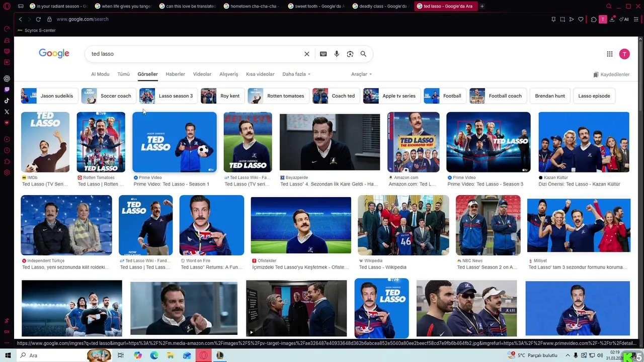Expand the Daha fazla dropdown

point(296,74)
